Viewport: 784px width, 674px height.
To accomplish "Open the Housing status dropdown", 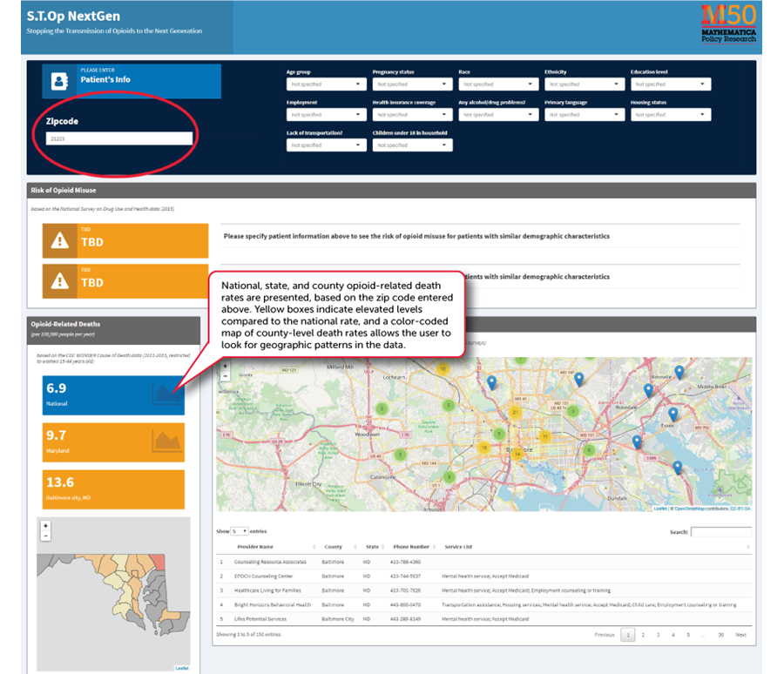I will pyautogui.click(x=671, y=115).
